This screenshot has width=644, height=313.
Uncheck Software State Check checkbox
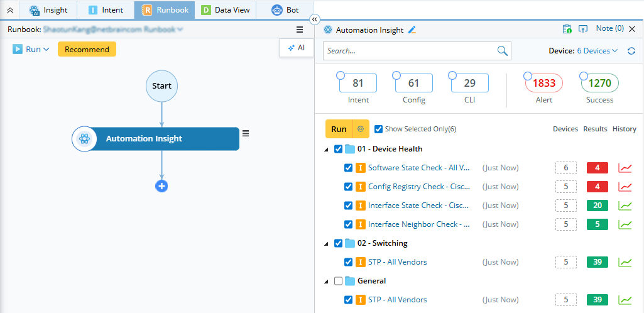(348, 168)
